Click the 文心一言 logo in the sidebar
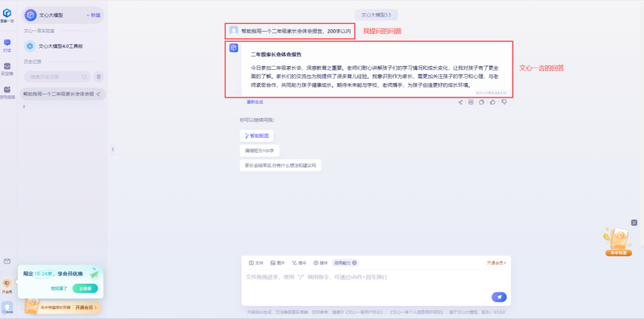This screenshot has height=319, width=644. point(7,15)
